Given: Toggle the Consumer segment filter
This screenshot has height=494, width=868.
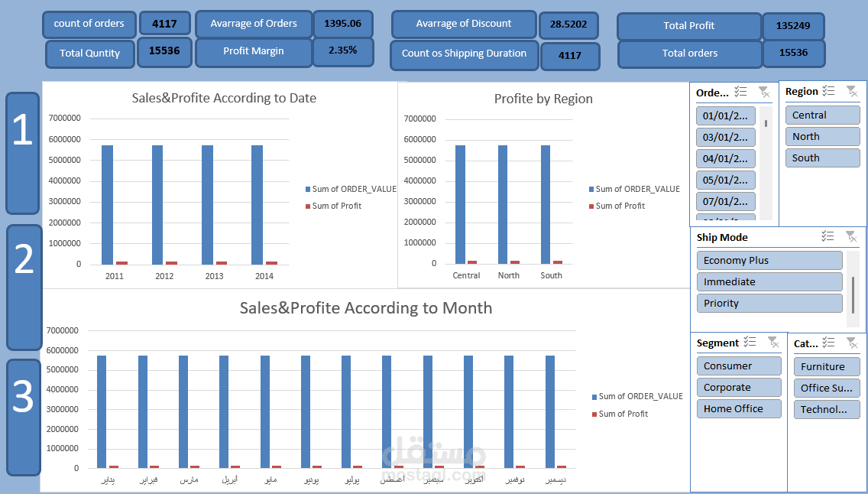Looking at the screenshot, I should [739, 366].
